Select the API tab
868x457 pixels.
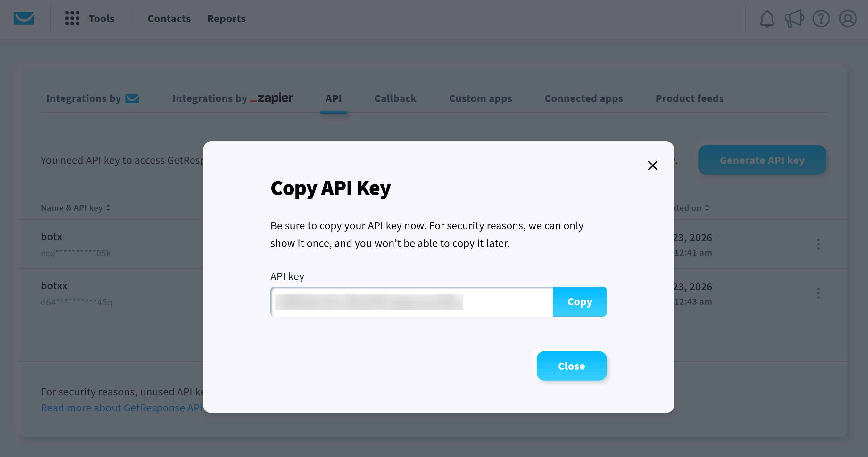(333, 98)
